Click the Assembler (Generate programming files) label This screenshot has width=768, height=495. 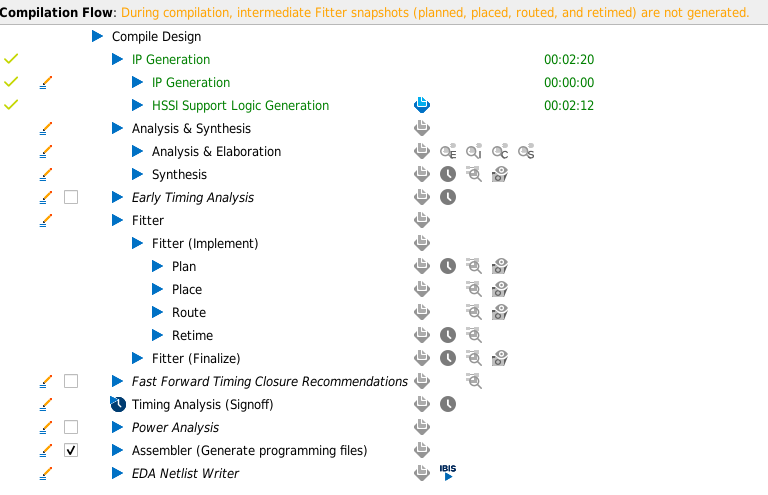[x=249, y=450]
